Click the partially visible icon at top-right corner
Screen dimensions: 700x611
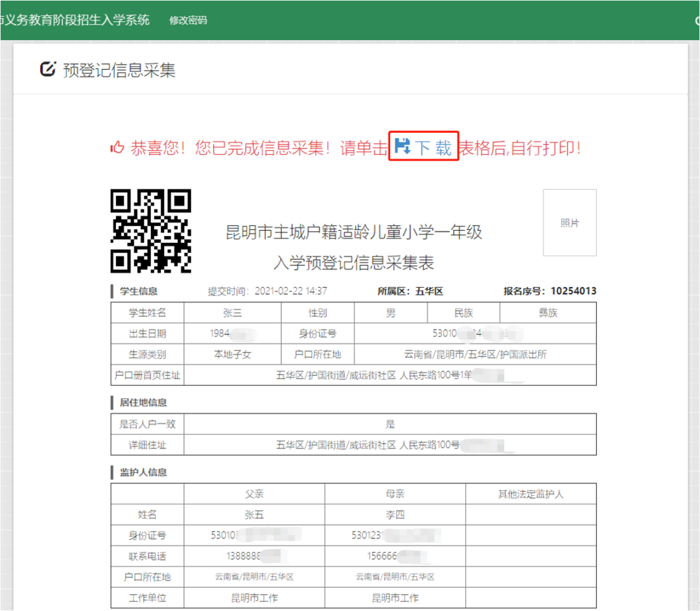point(695,20)
